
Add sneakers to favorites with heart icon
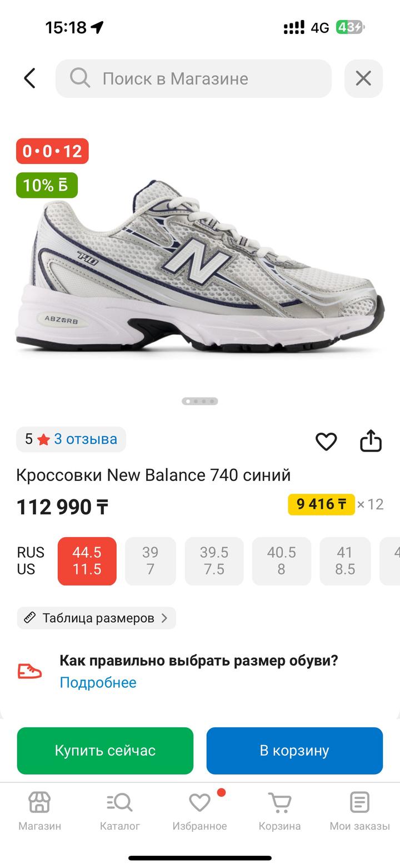pyautogui.click(x=326, y=442)
